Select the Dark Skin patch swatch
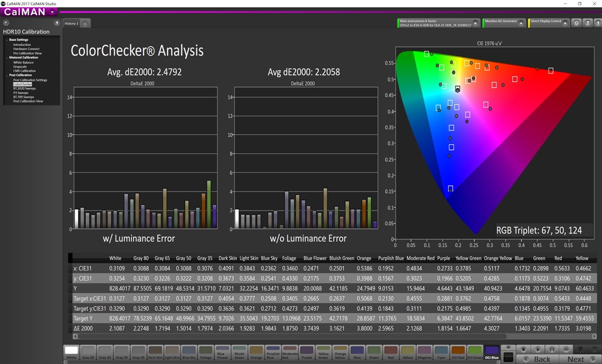This screenshot has height=364, width=602. (x=155, y=352)
